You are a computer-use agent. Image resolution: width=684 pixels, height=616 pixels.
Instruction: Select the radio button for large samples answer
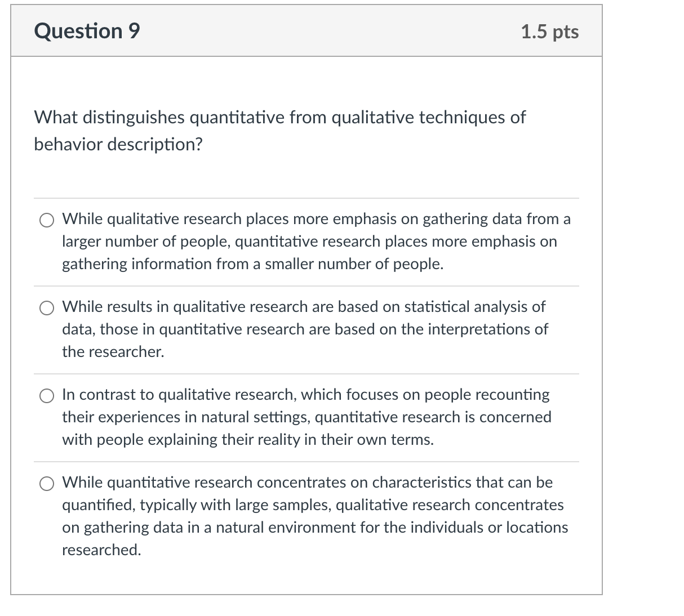[47, 483]
